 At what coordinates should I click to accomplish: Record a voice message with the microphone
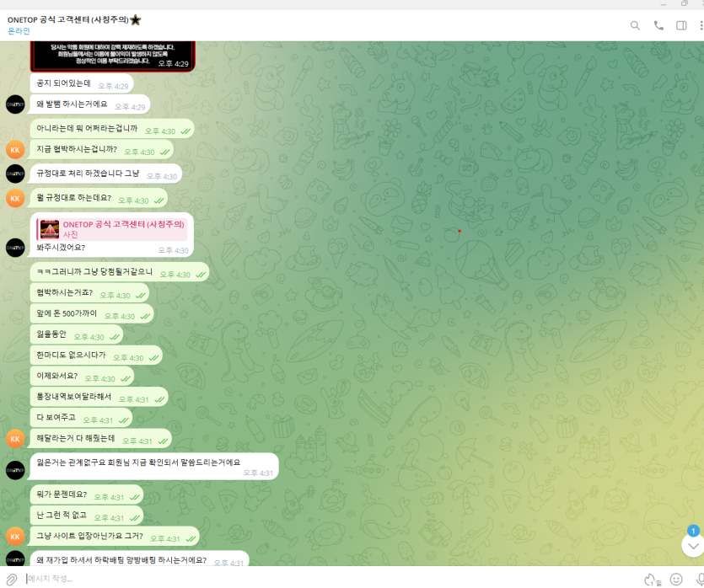(x=700, y=579)
